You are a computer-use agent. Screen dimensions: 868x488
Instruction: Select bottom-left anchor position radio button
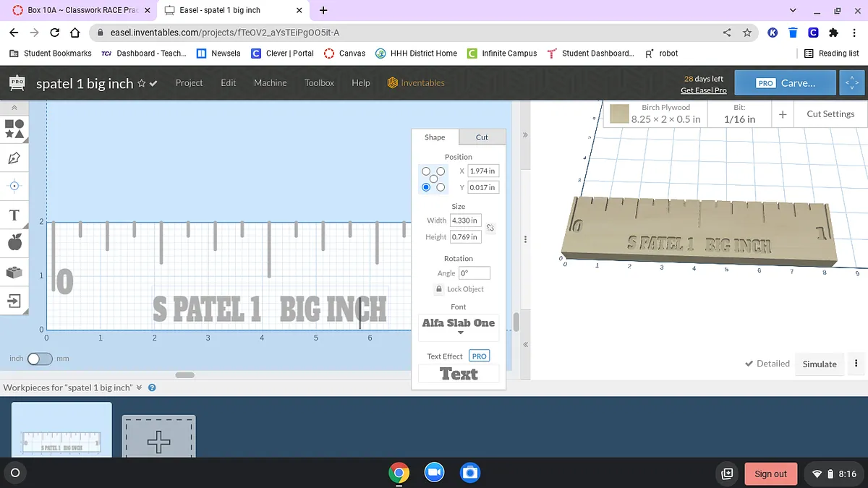pos(426,187)
